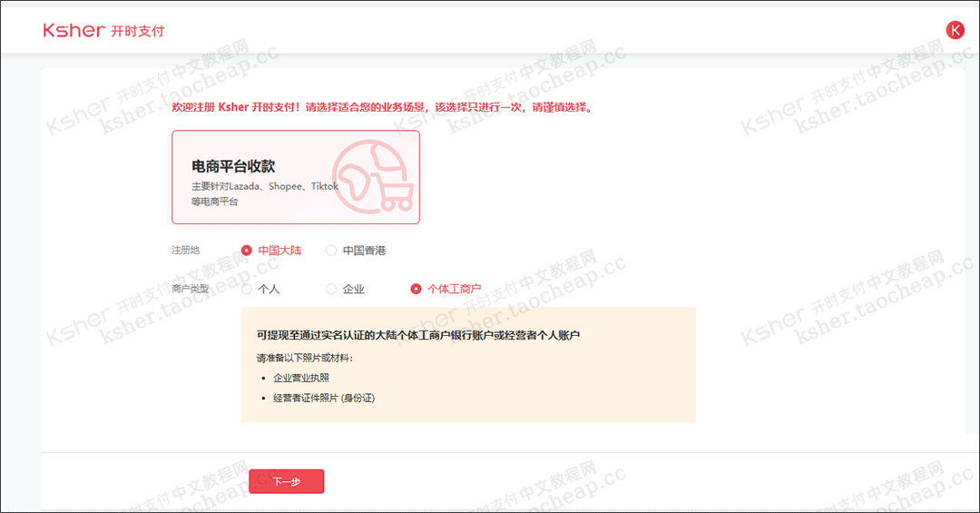The height and width of the screenshot is (513, 980).
Task: Click the 商户类型 label
Action: pos(190,289)
